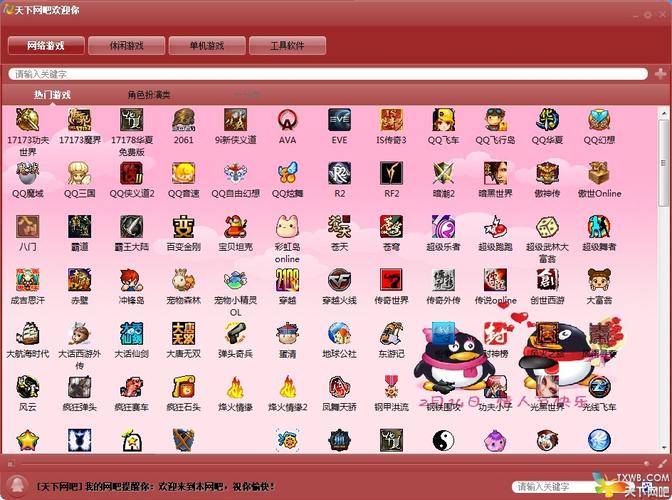
Task: Click the plus button beside search bar
Action: click(660, 74)
